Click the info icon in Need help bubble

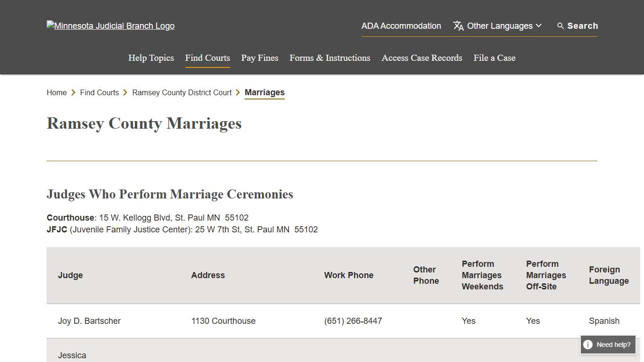[x=587, y=345]
